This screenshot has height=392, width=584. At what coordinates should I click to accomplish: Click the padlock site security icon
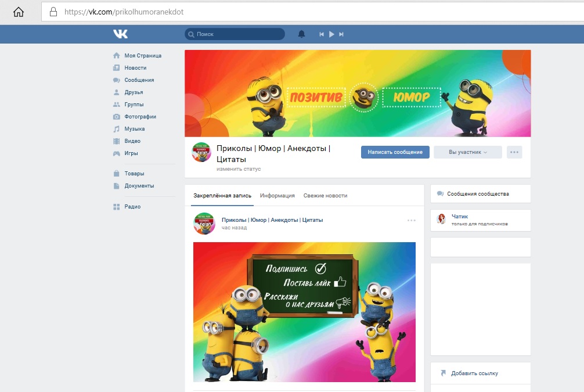tap(53, 12)
